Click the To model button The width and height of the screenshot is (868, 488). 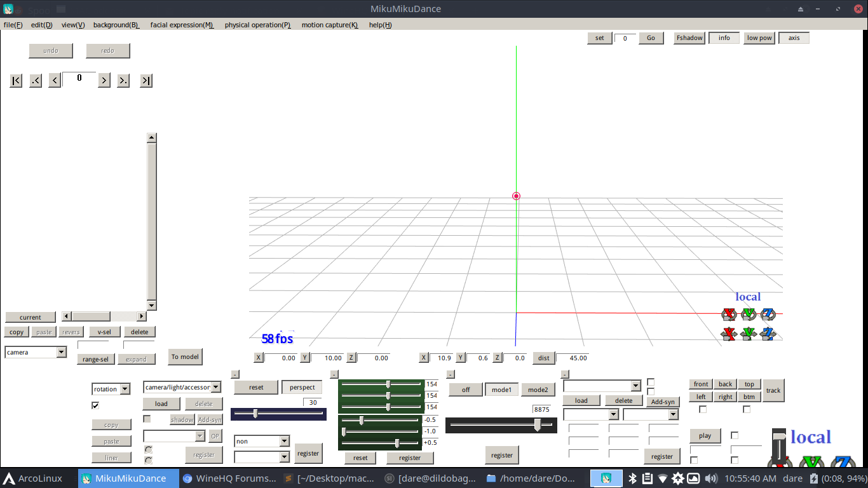185,356
